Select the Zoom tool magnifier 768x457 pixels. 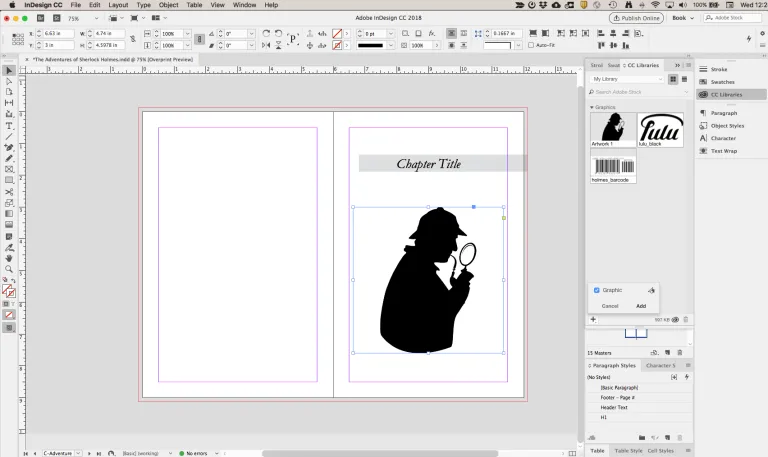coord(9,269)
